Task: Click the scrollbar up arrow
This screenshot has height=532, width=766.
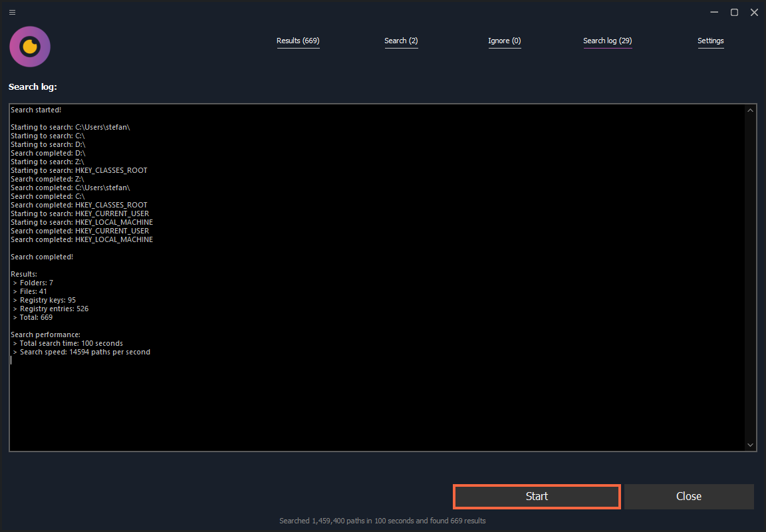Action: pos(750,110)
